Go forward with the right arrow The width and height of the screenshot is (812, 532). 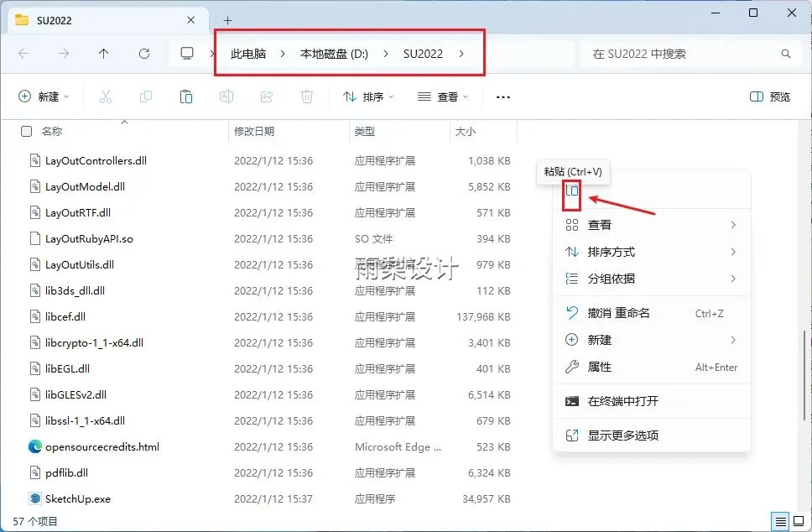click(64, 54)
